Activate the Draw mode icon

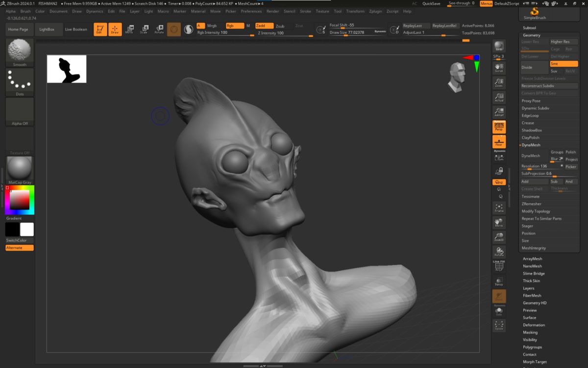pos(115,29)
